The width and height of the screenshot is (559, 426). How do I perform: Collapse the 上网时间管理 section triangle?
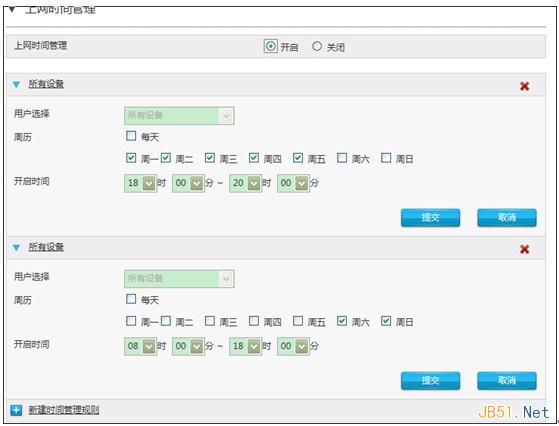coord(12,10)
